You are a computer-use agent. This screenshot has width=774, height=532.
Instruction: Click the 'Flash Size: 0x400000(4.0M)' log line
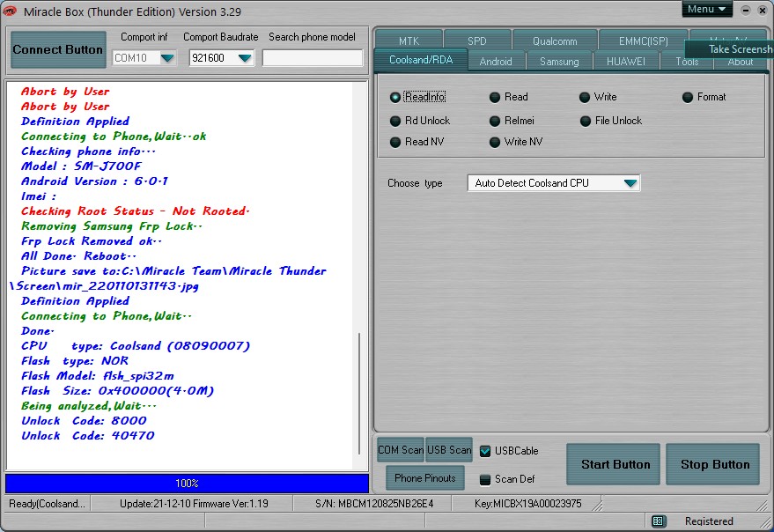(117, 391)
